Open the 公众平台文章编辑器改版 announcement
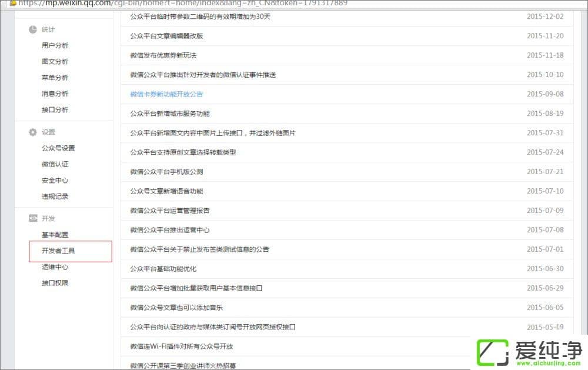The width and height of the screenshot is (588, 370). click(166, 36)
